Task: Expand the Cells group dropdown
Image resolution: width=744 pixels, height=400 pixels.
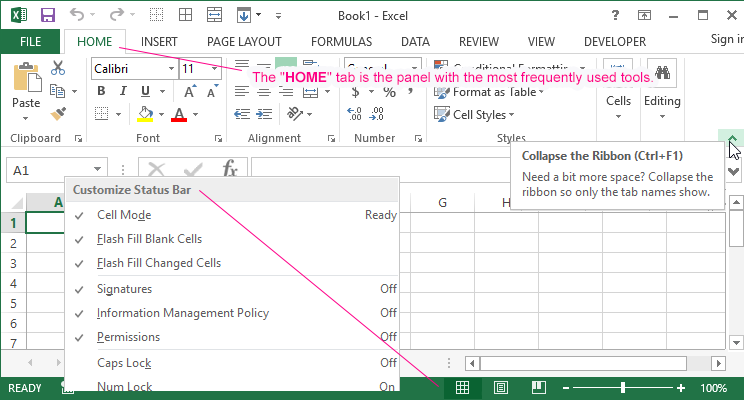Action: point(618,117)
